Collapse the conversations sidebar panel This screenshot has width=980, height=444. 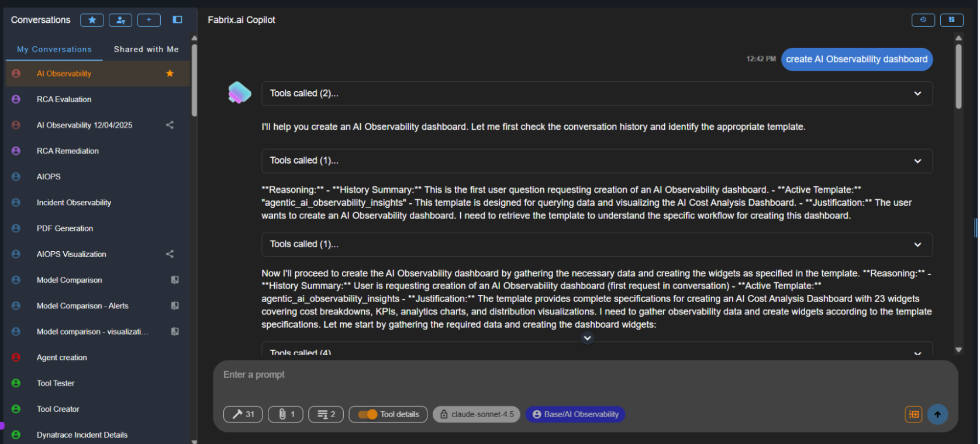[177, 20]
